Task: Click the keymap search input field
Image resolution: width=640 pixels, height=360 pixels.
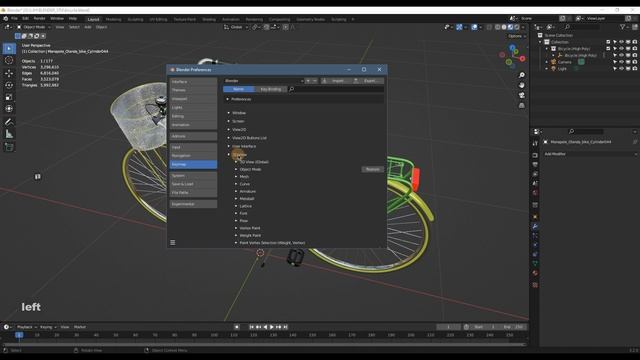Action: pos(336,89)
